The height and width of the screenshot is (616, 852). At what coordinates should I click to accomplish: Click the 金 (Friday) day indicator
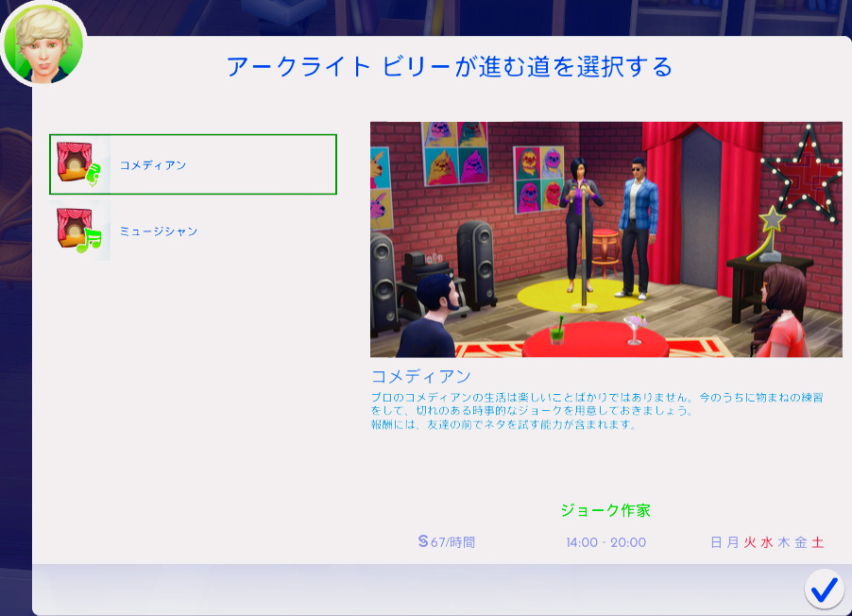point(800,542)
